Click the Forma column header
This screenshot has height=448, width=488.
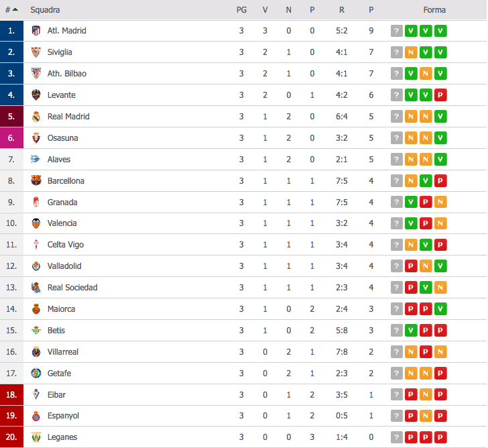pos(434,10)
